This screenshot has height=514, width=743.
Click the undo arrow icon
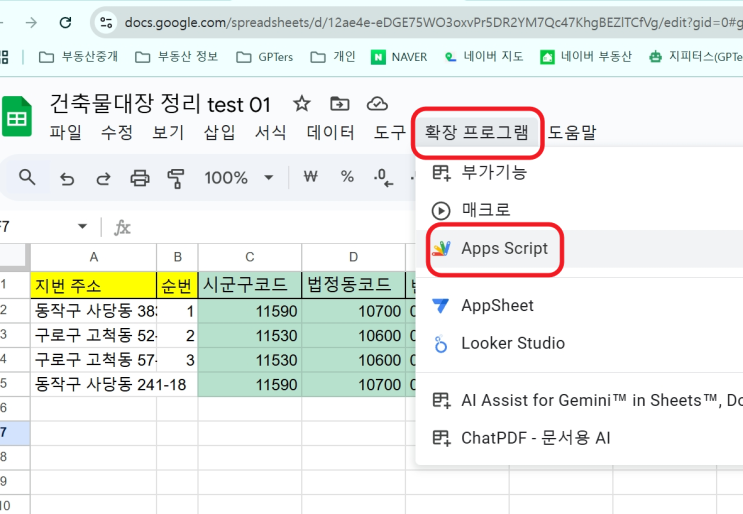pos(67,178)
